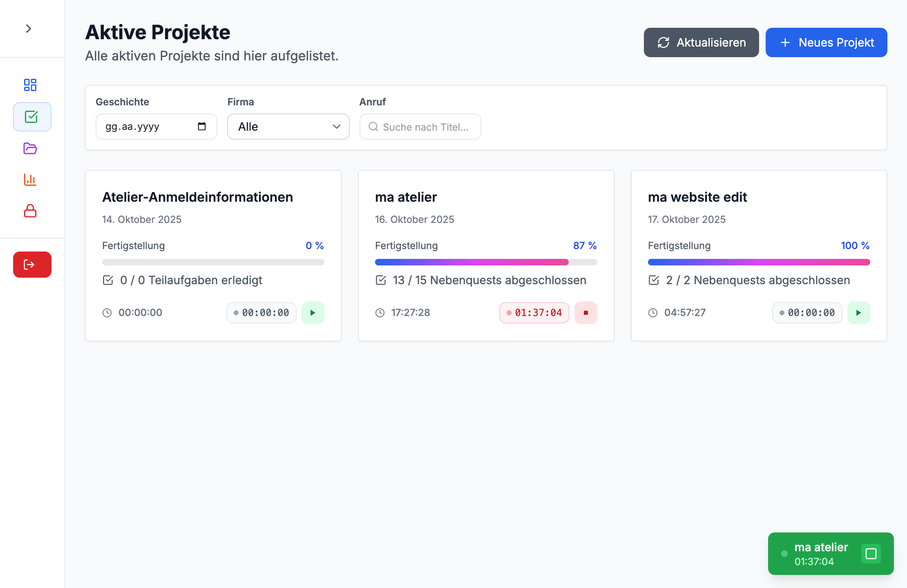Select the tasks checkmark icon in the sidebar
Image resolution: width=907 pixels, height=588 pixels.
tap(32, 117)
